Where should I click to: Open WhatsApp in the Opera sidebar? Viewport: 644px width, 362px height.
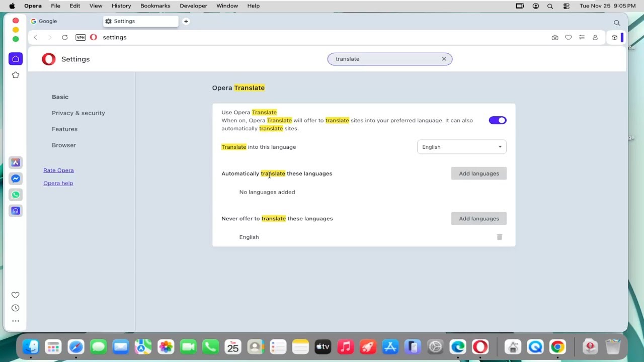16,195
